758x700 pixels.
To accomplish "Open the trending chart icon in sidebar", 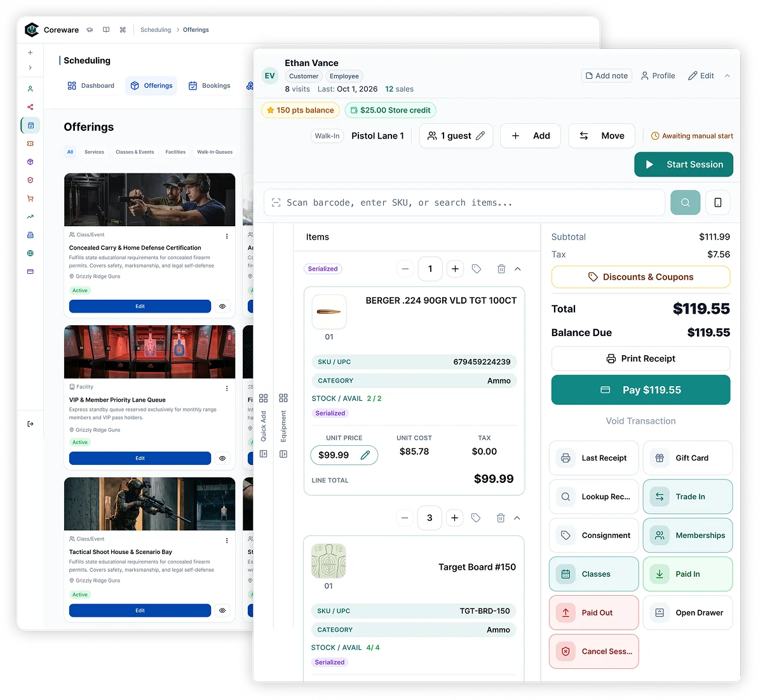I will 30,217.
